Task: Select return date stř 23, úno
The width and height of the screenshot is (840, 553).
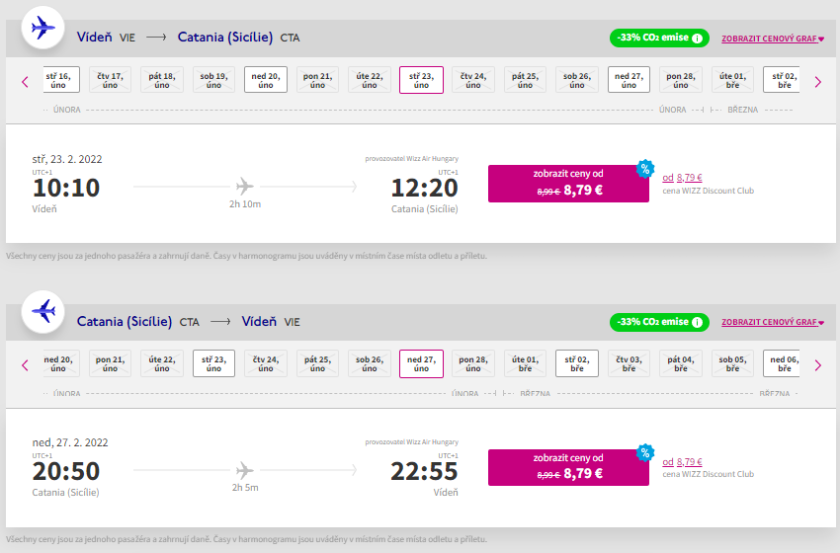Action: coord(214,364)
